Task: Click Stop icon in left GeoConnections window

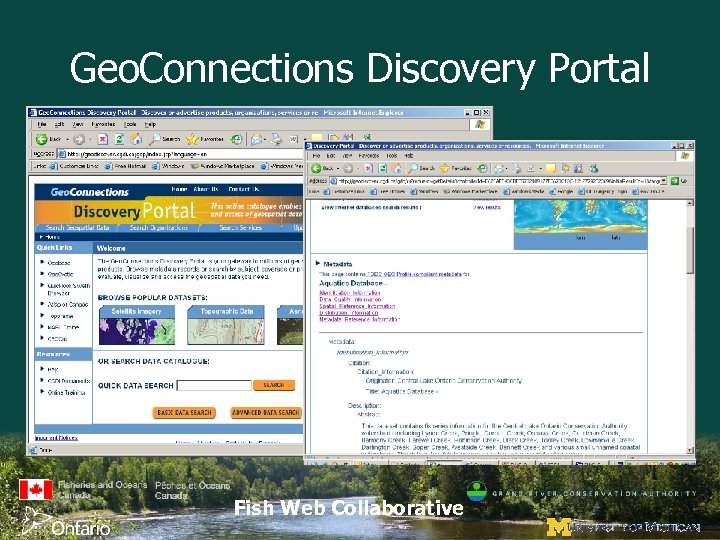Action: click(102, 139)
